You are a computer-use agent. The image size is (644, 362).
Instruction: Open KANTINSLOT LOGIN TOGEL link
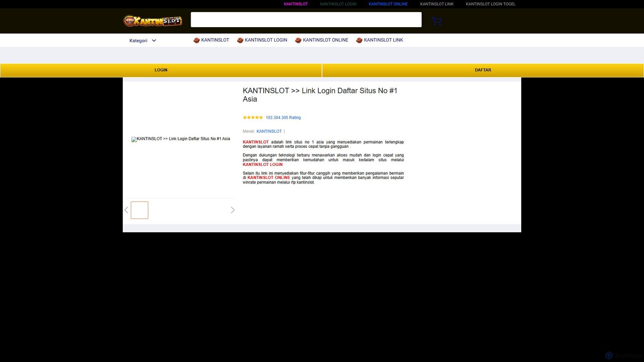pos(491,4)
